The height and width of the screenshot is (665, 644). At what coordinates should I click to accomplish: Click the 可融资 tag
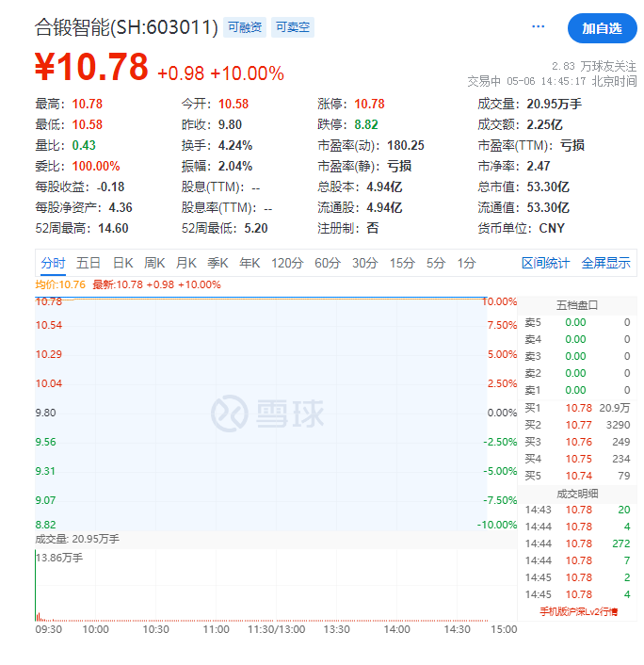[x=246, y=28]
